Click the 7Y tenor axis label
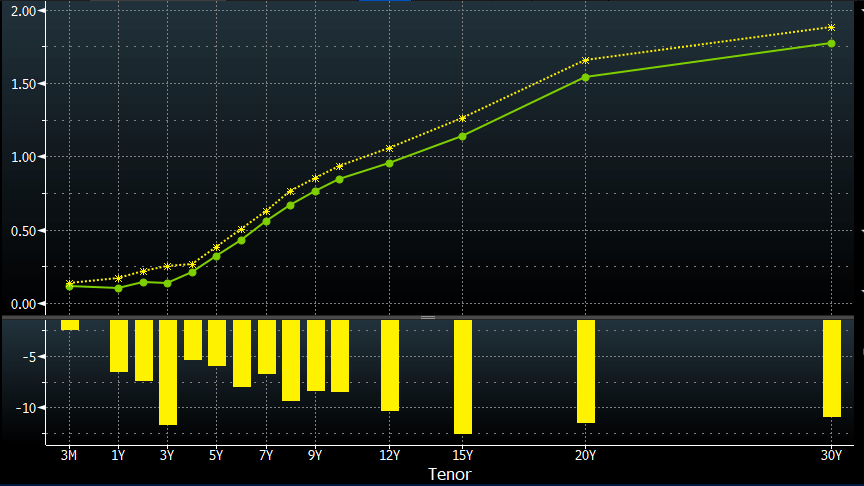Viewport: 864px width, 486px height. [266, 455]
